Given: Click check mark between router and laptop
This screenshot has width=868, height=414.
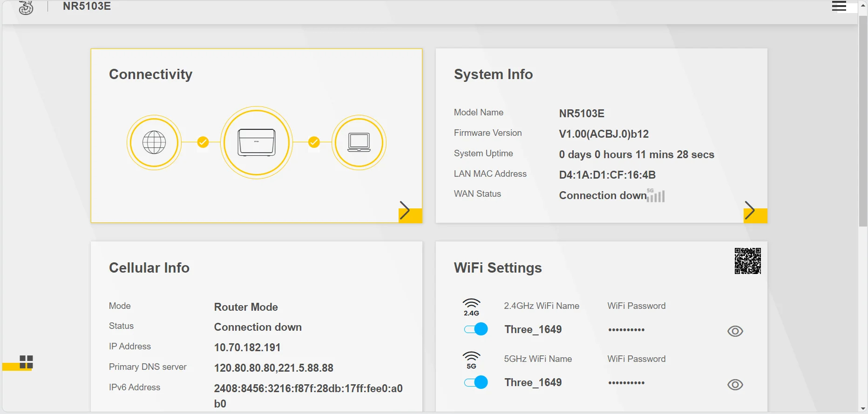Looking at the screenshot, I should tap(314, 142).
